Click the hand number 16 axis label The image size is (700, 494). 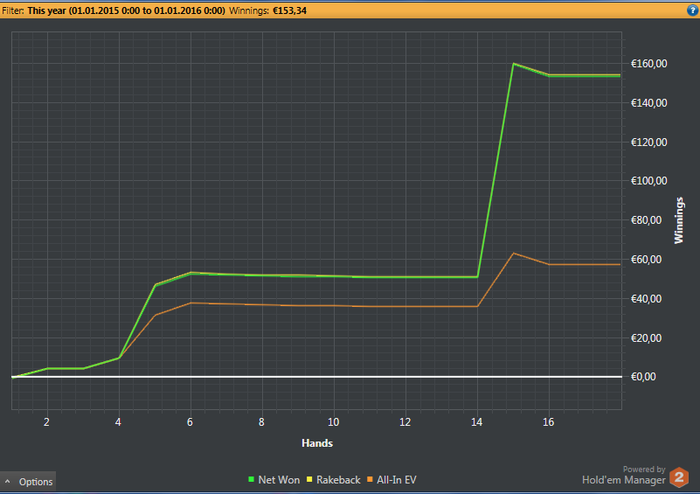point(548,422)
